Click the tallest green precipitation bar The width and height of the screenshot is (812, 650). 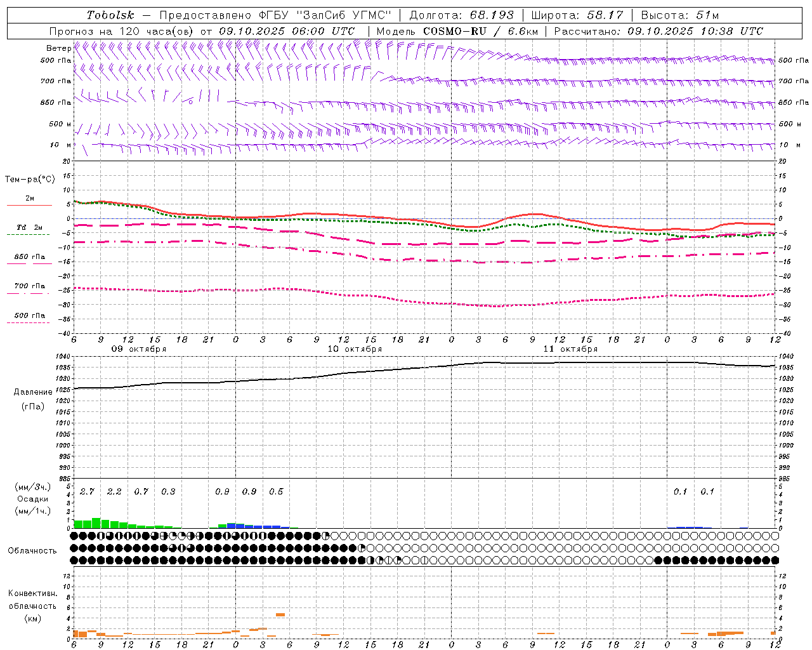point(96,523)
